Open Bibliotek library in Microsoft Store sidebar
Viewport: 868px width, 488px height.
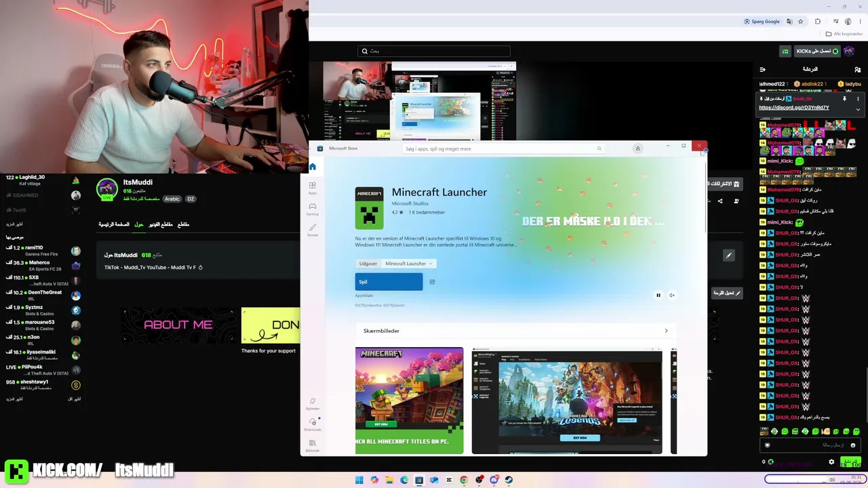coord(313,445)
